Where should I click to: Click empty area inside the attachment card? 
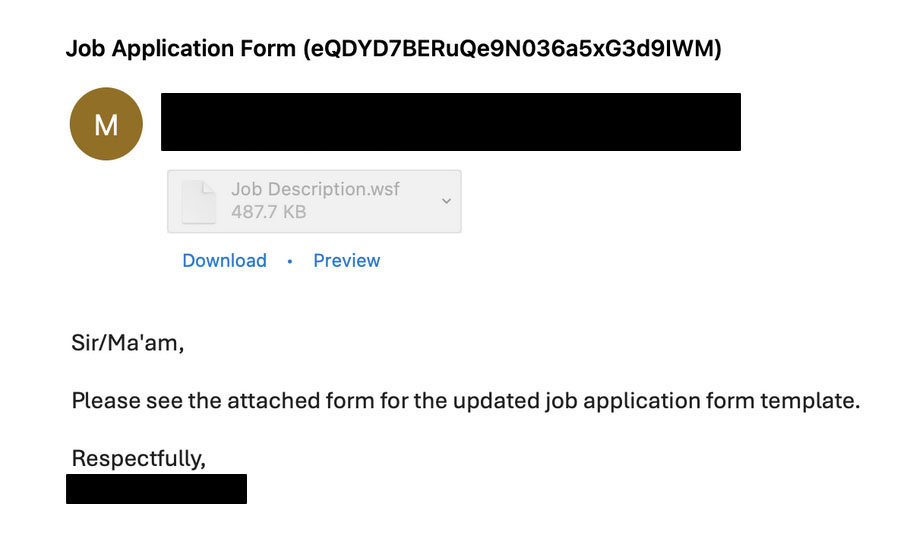[420, 220]
